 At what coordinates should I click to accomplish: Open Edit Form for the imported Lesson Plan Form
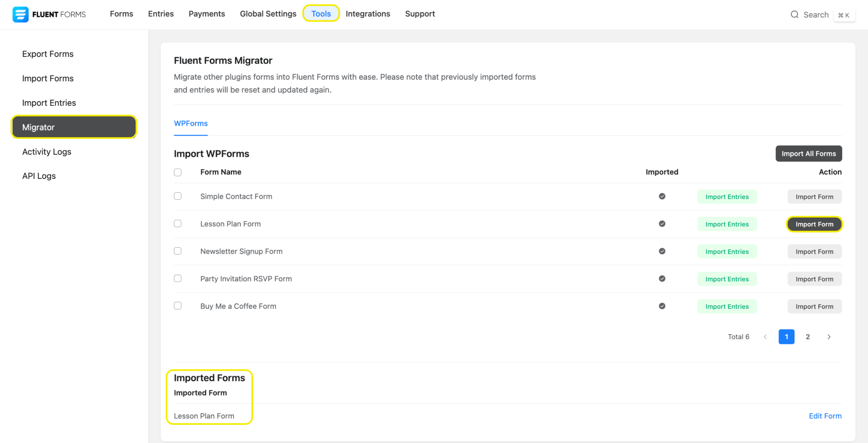tap(825, 415)
